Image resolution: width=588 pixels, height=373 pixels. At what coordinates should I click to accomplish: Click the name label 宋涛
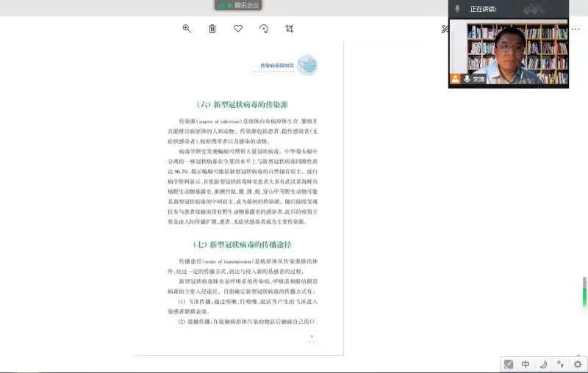point(479,79)
